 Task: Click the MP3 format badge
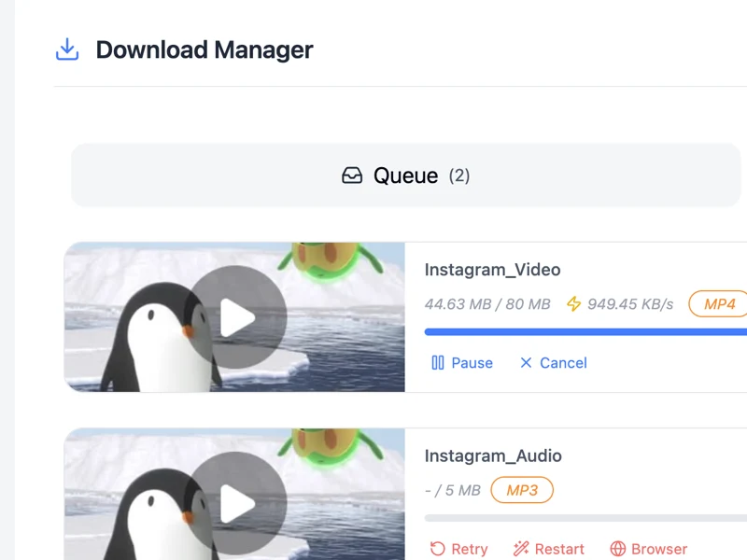522,490
